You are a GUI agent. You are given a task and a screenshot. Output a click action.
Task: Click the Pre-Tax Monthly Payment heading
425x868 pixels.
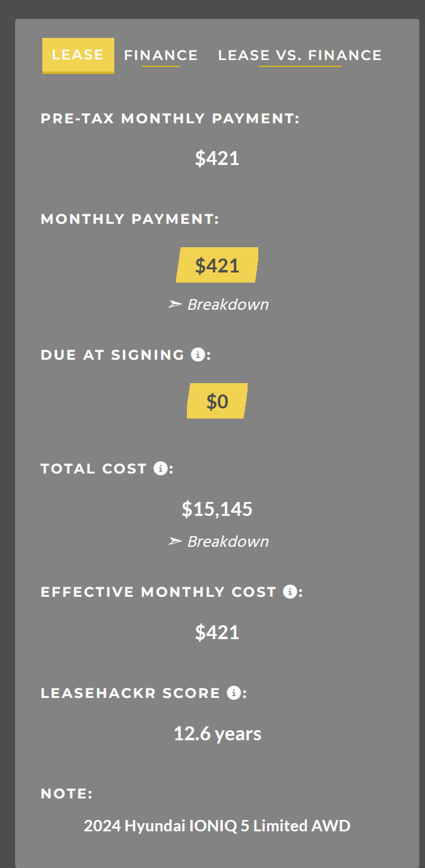tap(170, 118)
